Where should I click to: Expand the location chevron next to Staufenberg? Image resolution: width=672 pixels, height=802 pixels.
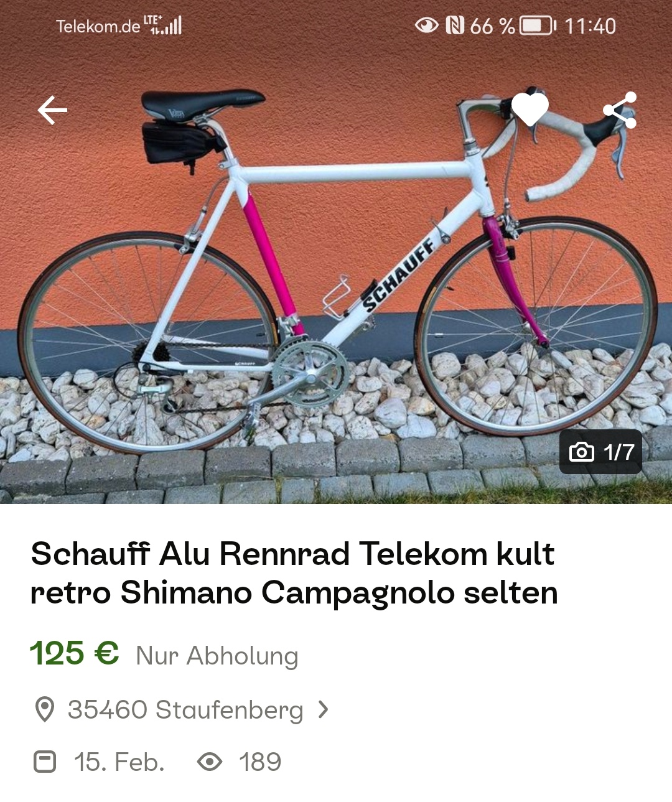tap(323, 709)
